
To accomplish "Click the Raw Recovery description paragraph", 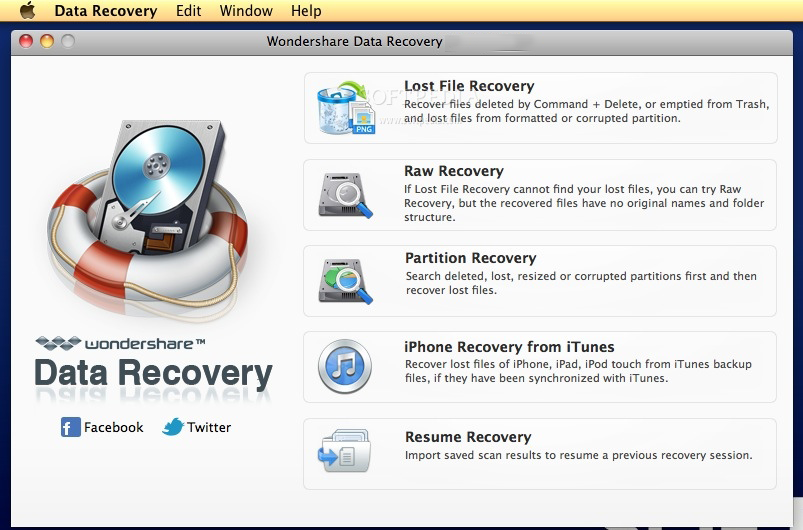I will click(584, 203).
